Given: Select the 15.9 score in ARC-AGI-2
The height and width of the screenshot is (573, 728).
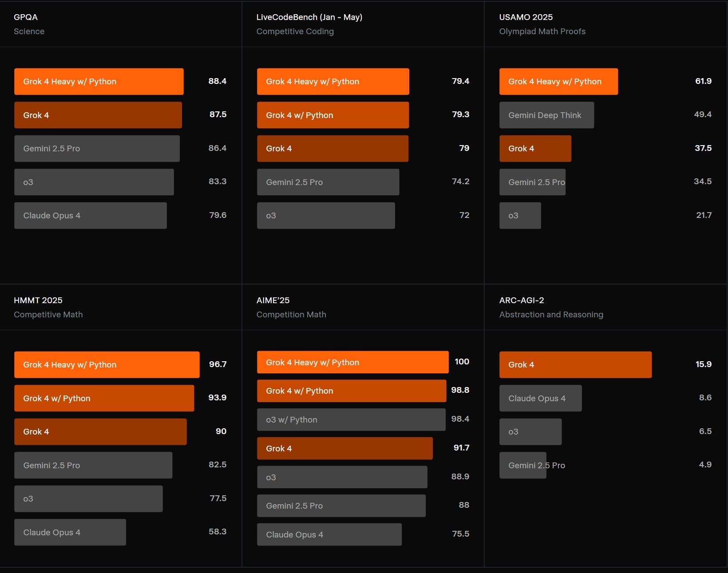Looking at the screenshot, I should click(x=704, y=364).
